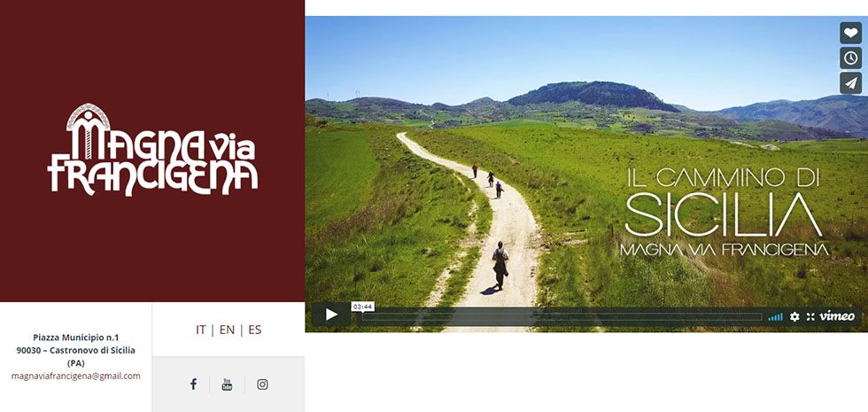Open the player settings gear
The height and width of the screenshot is (412, 868).
pyautogui.click(x=794, y=317)
